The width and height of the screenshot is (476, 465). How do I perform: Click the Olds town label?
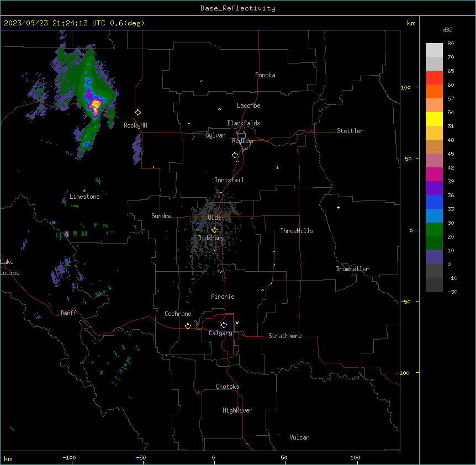coord(214,218)
